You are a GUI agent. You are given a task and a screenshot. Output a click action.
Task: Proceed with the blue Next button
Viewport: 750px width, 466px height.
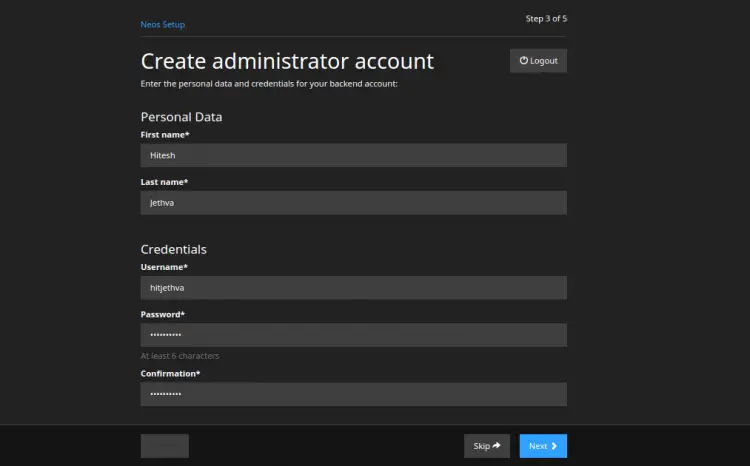542,446
